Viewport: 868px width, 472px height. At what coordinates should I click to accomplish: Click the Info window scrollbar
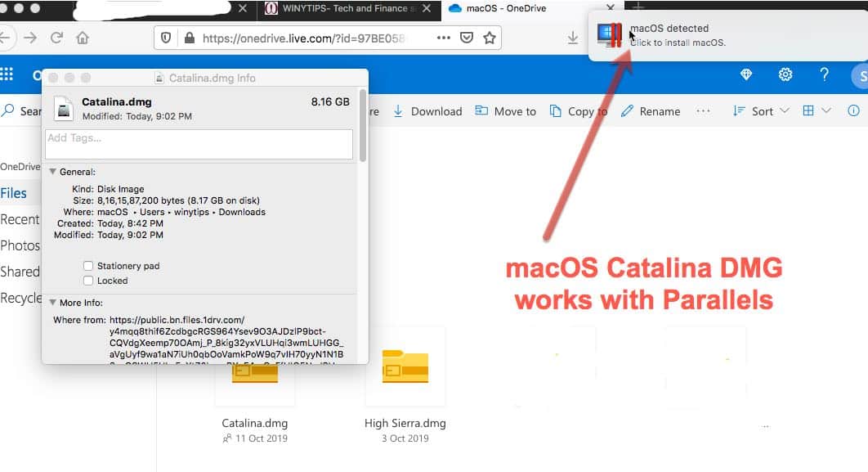click(363, 125)
